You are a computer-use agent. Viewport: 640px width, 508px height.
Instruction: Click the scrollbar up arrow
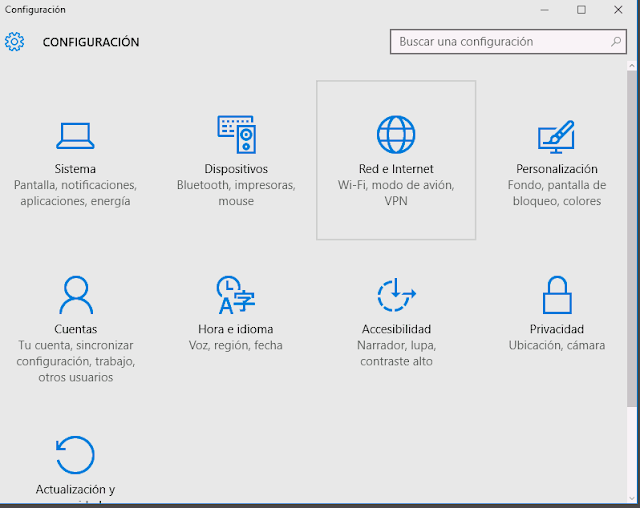[632, 65]
